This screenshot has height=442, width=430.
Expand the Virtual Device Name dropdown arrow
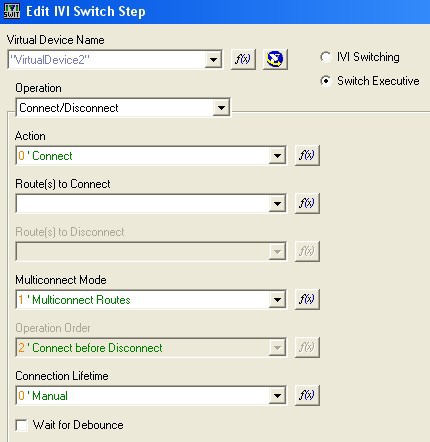[x=213, y=60]
